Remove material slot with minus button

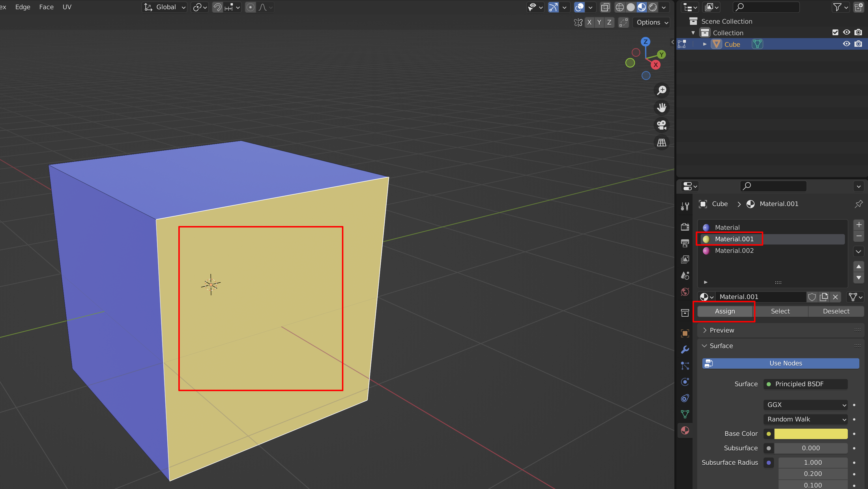click(x=858, y=236)
